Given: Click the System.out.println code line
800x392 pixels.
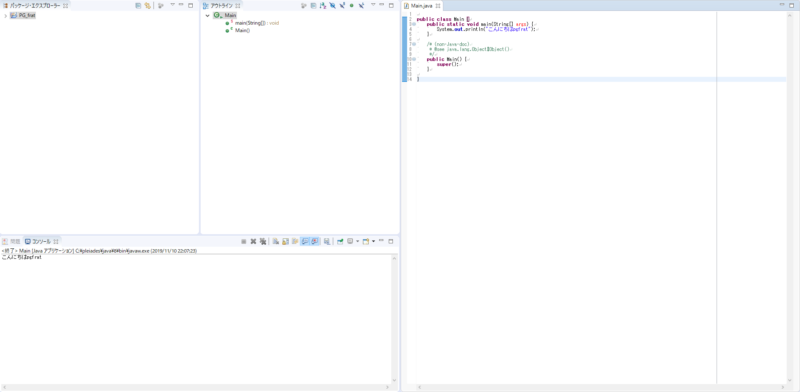Looking at the screenshot, I should click(487, 29).
